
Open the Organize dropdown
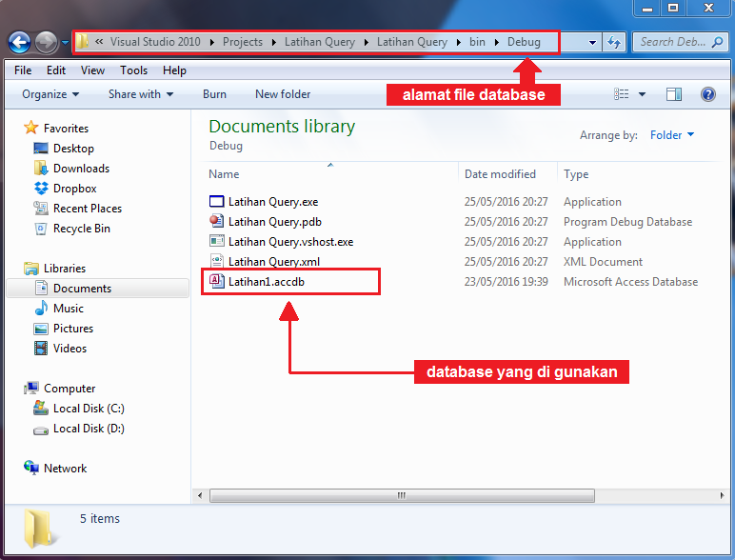point(50,94)
